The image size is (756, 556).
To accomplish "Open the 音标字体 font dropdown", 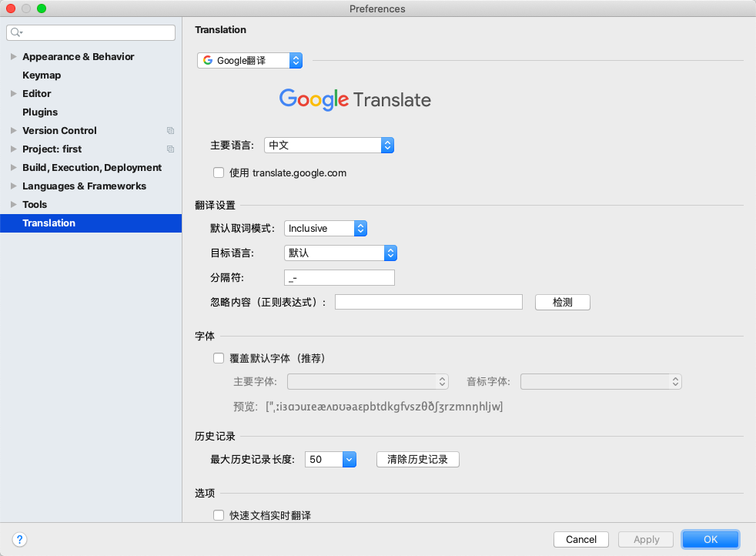I will [x=600, y=381].
